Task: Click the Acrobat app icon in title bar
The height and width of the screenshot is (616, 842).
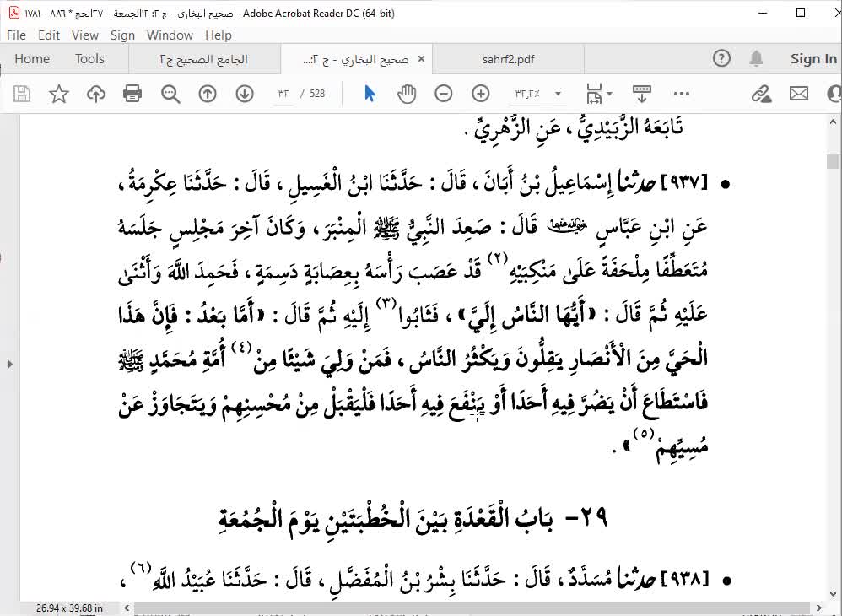Action: 14,13
